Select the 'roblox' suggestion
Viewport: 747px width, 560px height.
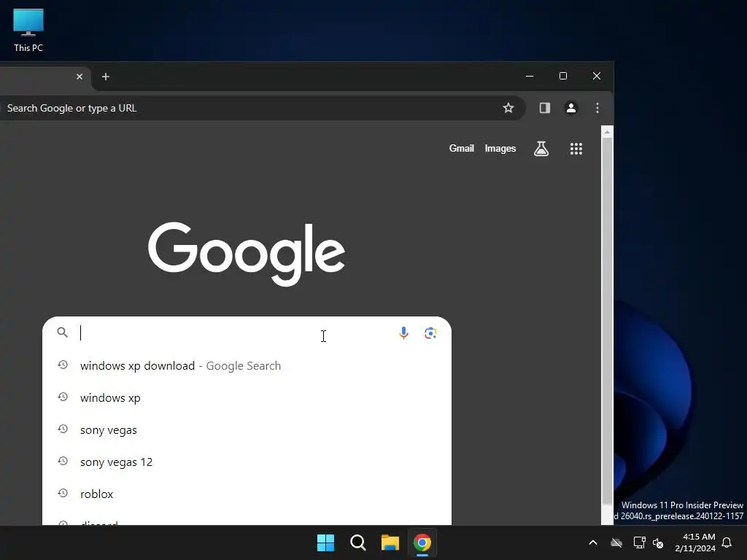tap(247, 494)
